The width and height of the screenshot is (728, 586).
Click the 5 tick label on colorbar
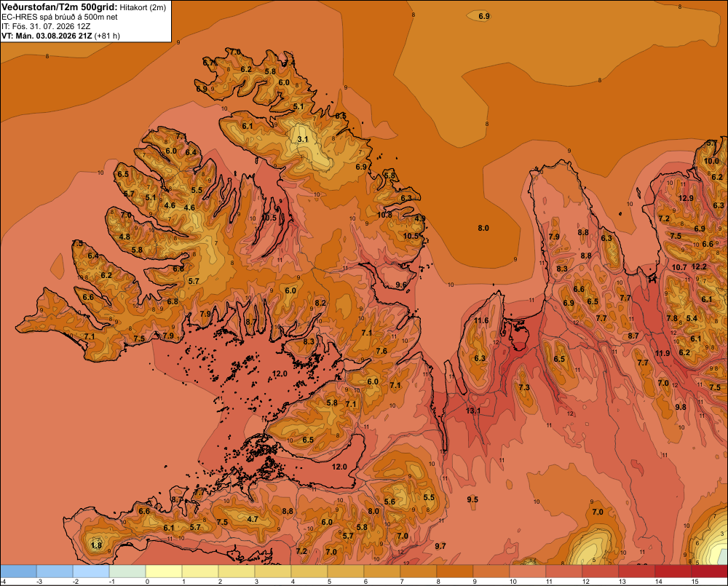329,582
